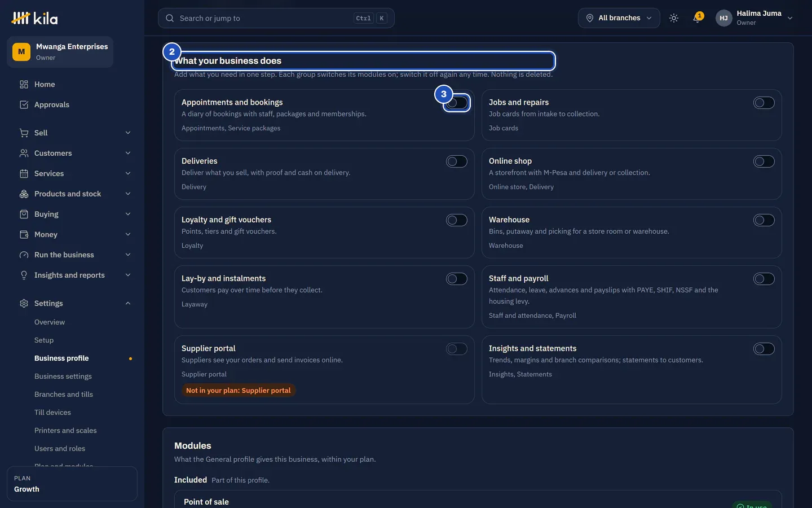Enable the Warehouse switch
The width and height of the screenshot is (812, 508).
click(x=764, y=220)
